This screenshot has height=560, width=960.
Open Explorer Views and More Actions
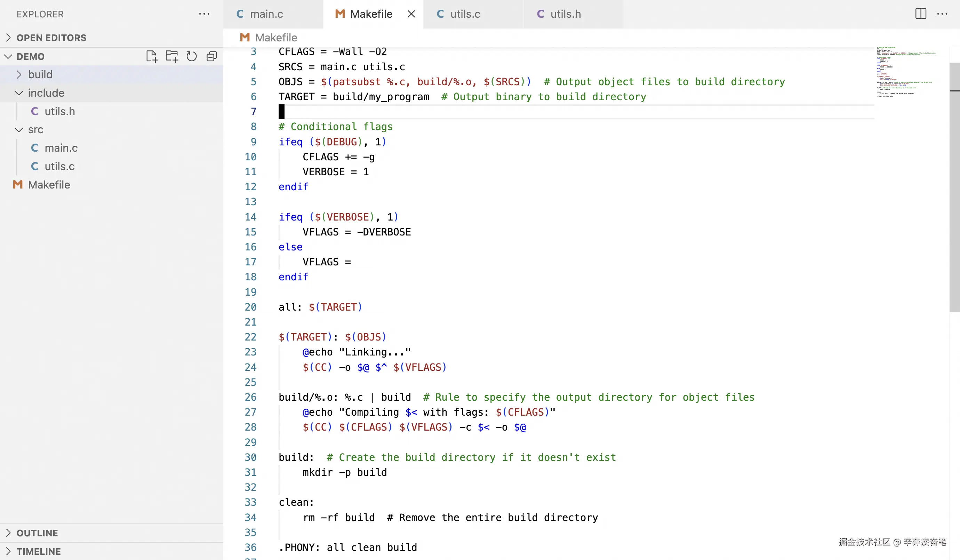204,14
